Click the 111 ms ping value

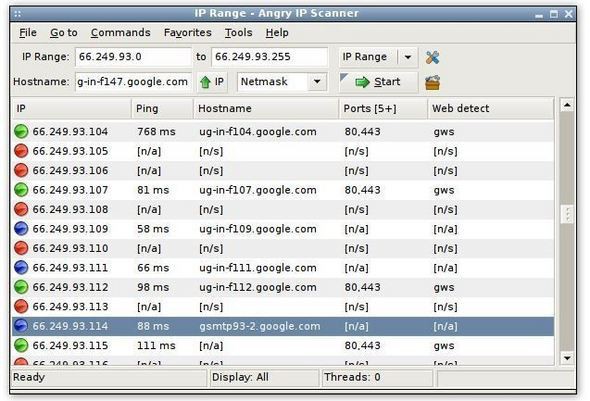[x=156, y=346]
